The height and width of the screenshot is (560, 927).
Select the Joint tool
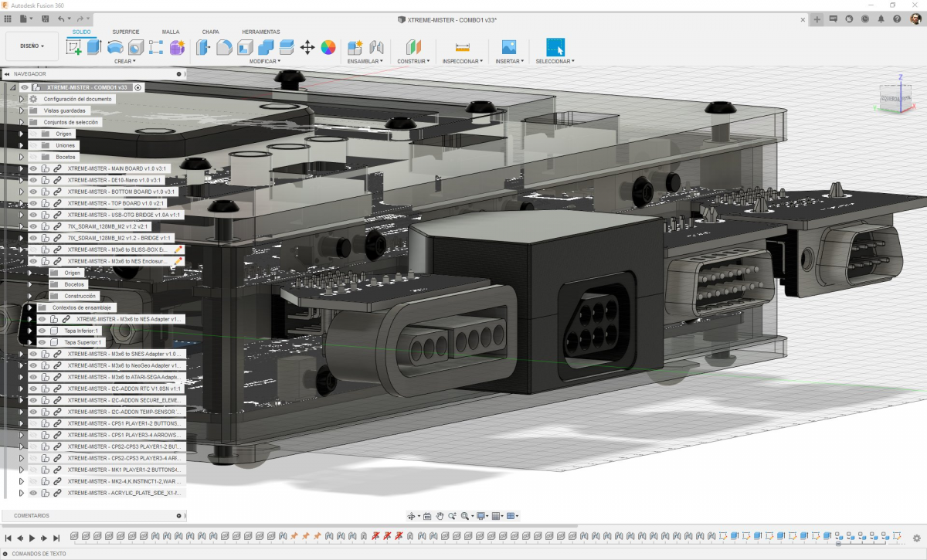[x=377, y=47]
